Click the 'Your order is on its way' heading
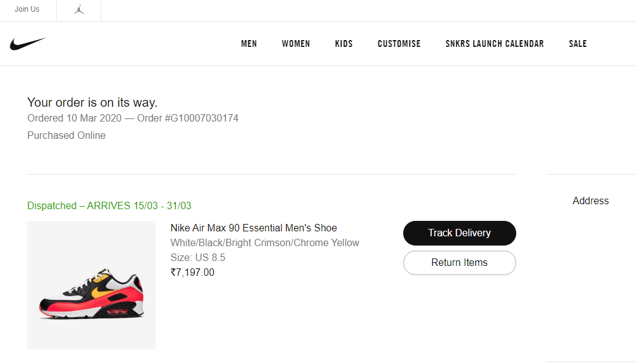636x364 pixels. pos(92,102)
